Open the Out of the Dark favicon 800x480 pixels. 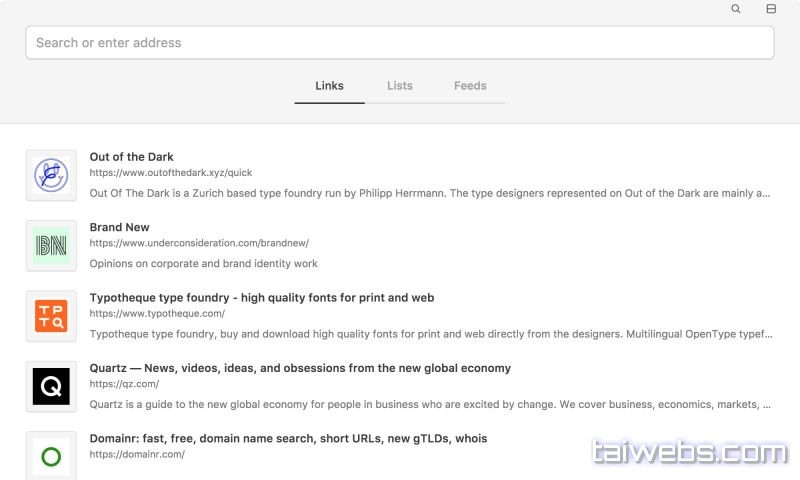(x=51, y=175)
